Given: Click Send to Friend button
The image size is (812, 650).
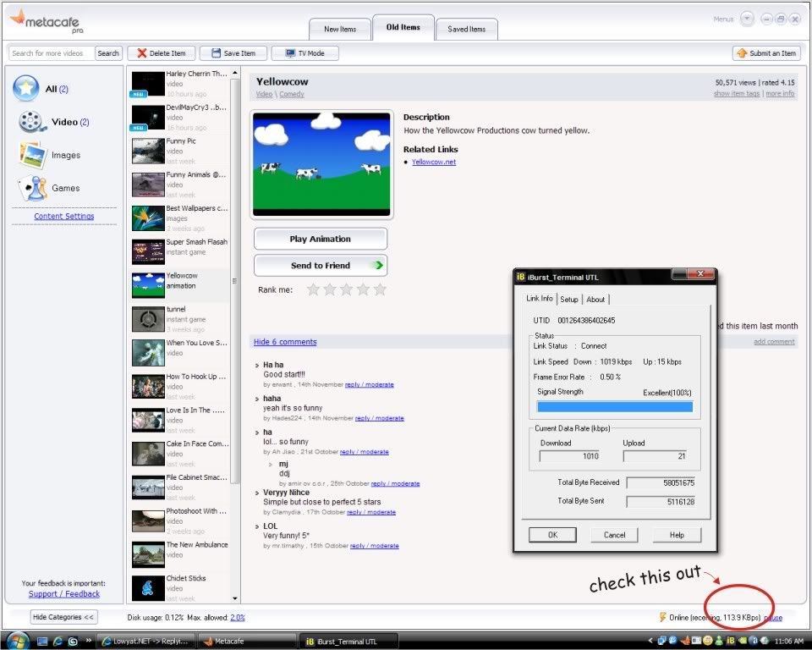Looking at the screenshot, I should click(320, 266).
